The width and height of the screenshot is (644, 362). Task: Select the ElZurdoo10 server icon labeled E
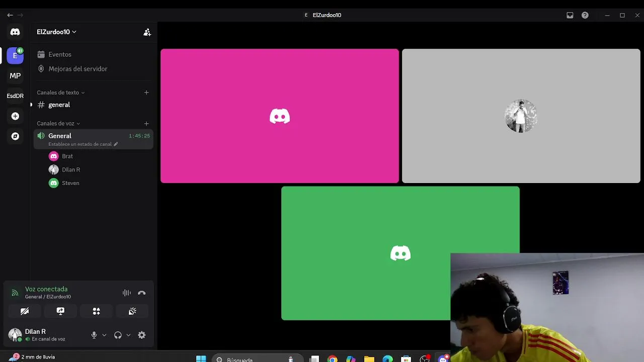point(15,55)
